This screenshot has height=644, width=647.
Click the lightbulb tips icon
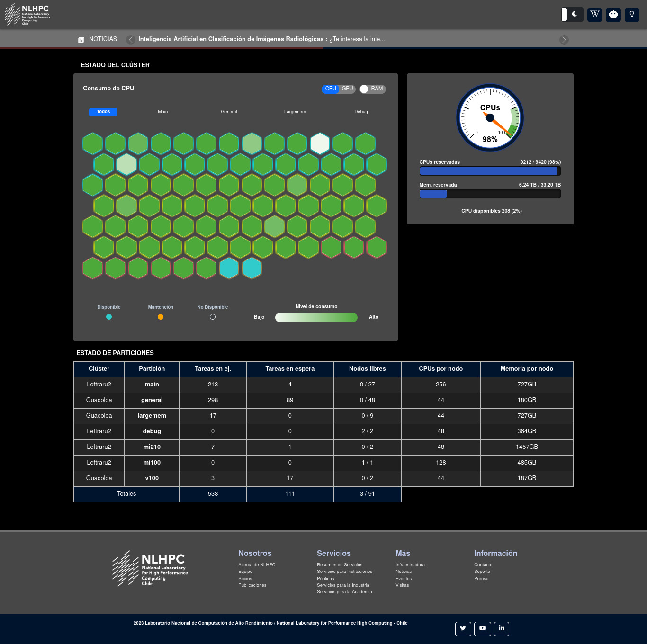[x=632, y=14]
